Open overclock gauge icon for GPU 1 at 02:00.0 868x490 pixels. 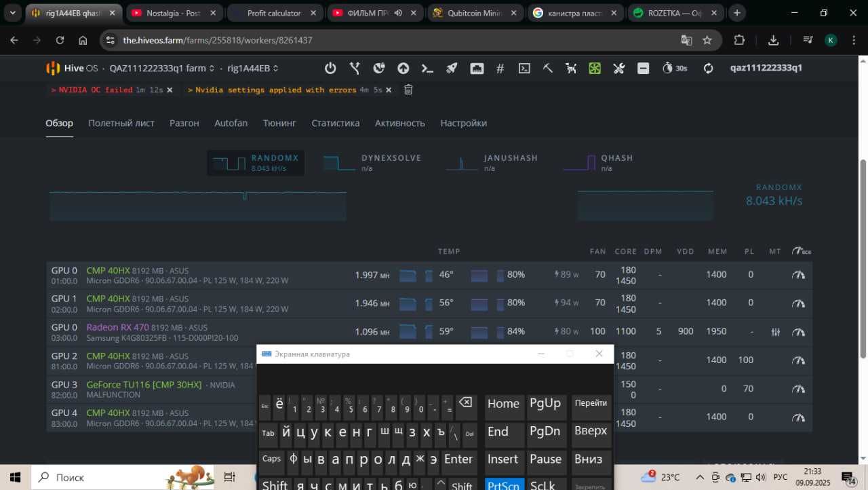tap(799, 303)
